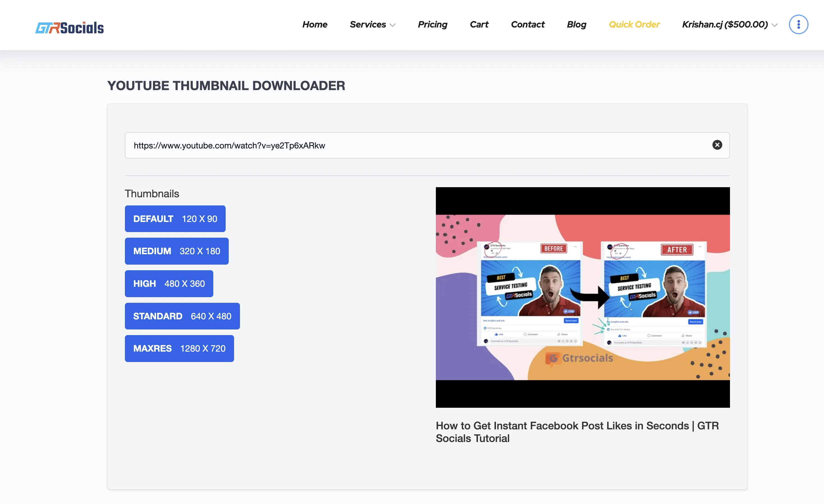
Task: Navigate to Cart
Action: 479,24
